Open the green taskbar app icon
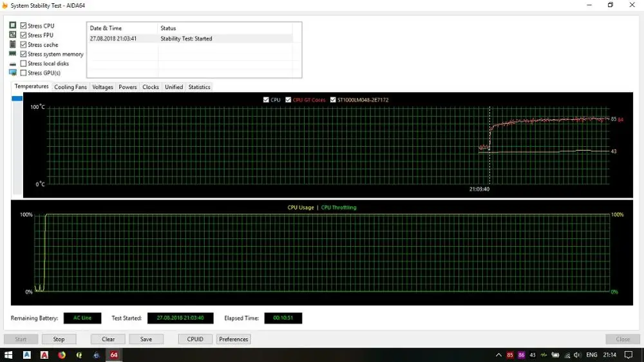The image size is (644, 362). click(79, 355)
